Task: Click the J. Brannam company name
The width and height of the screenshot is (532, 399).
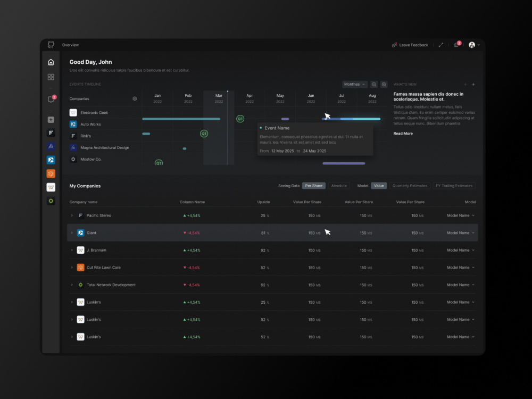Action: 96,250
